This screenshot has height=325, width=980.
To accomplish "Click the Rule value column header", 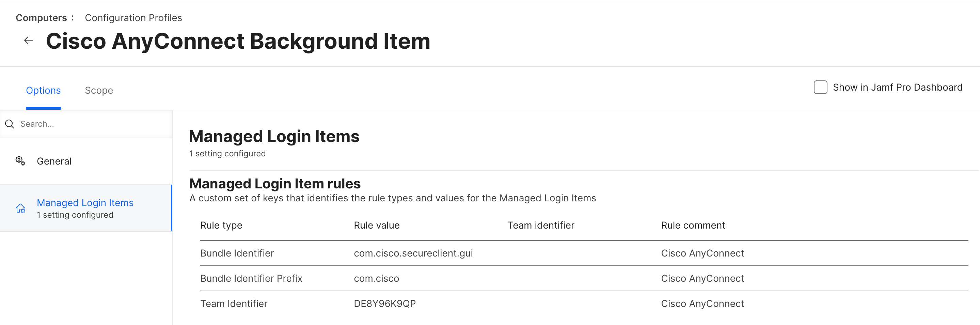I will [x=377, y=225].
